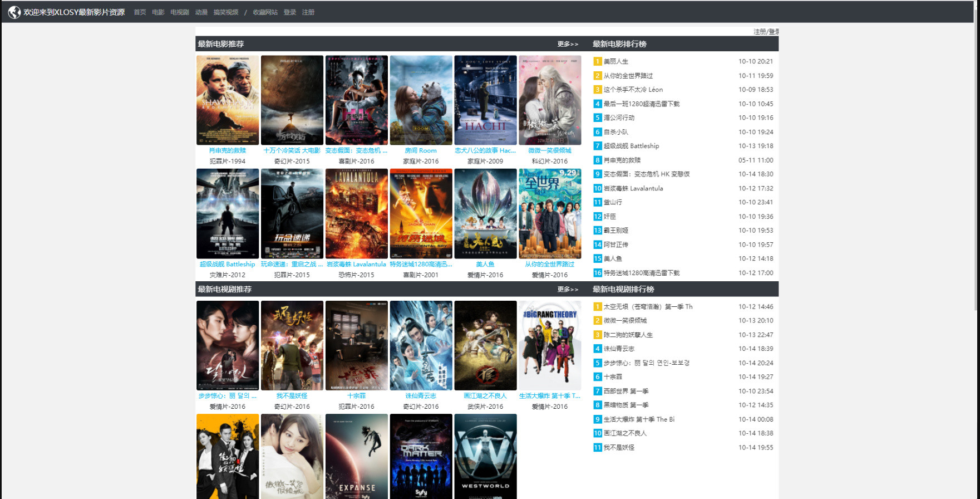Open the 画江湖之不良人 drama poster
The height and width of the screenshot is (499, 980).
click(x=486, y=346)
